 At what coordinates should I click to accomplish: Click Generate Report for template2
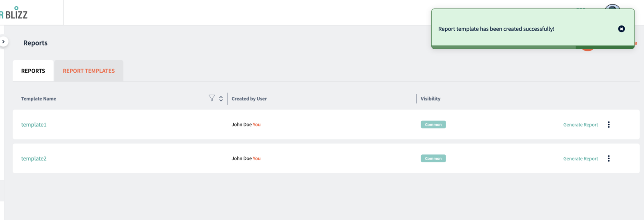click(x=580, y=158)
